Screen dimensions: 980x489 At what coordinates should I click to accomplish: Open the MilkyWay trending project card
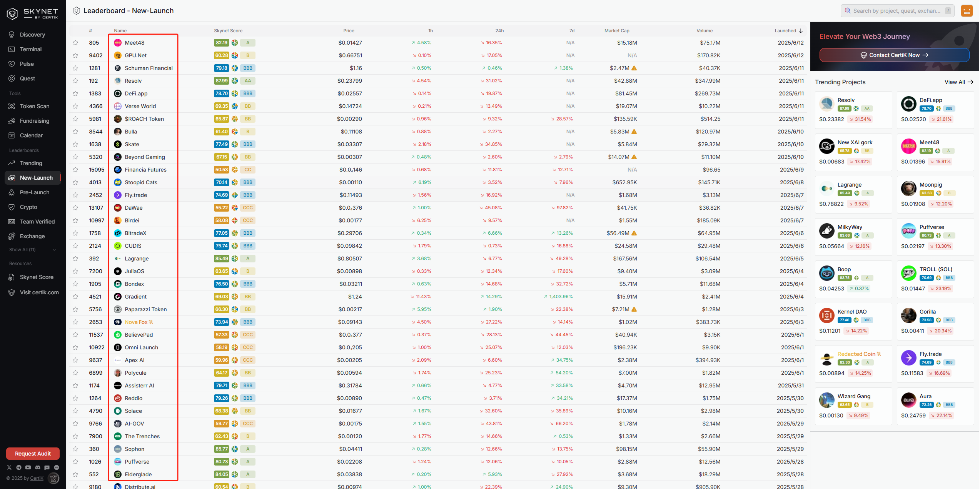853,237
